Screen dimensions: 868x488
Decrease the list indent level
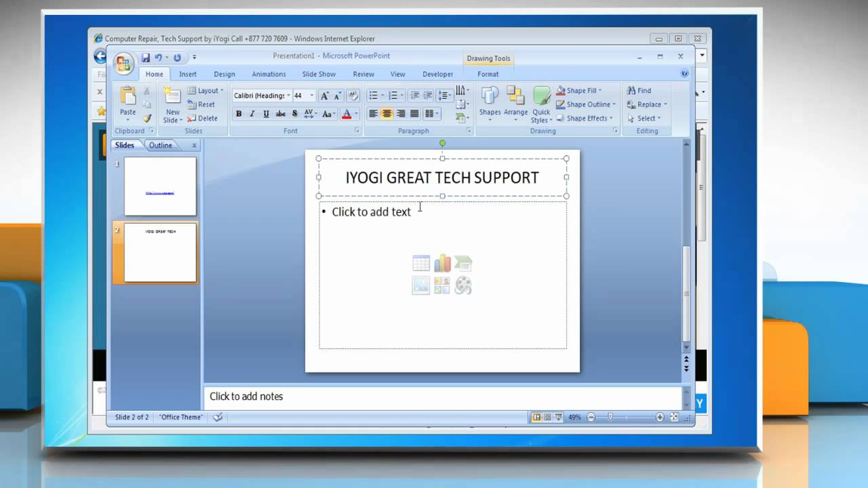pyautogui.click(x=415, y=96)
